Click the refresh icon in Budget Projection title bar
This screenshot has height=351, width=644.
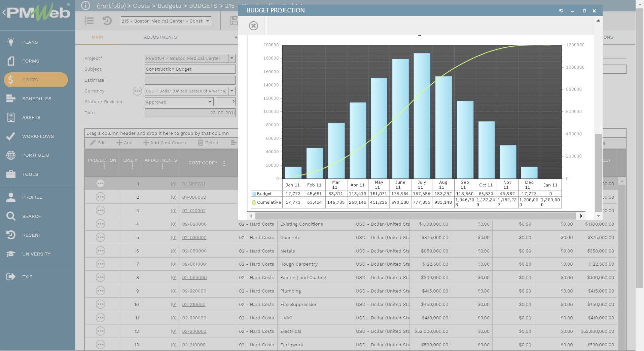pos(561,11)
